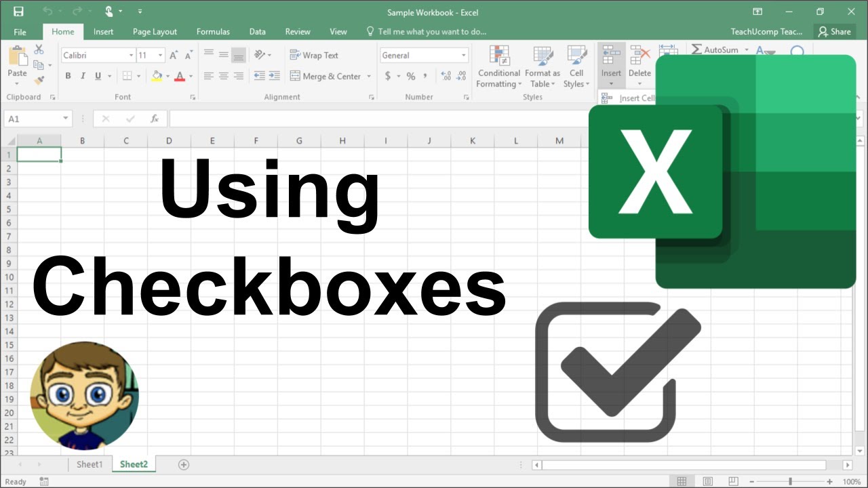Click the zoom slider handle
868x488 pixels.
tap(790, 481)
